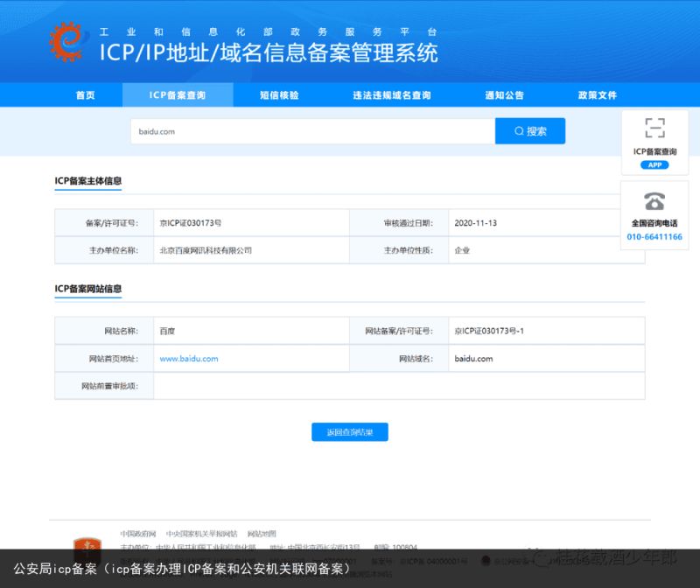Click phone number 010-66411166
Screen dimensions: 700x588
point(654,236)
